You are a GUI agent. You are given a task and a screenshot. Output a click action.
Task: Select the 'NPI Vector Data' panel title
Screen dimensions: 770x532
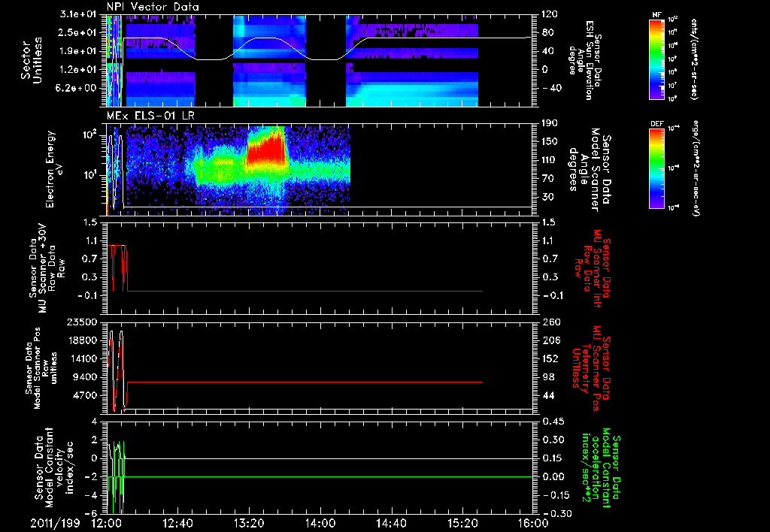pos(153,7)
